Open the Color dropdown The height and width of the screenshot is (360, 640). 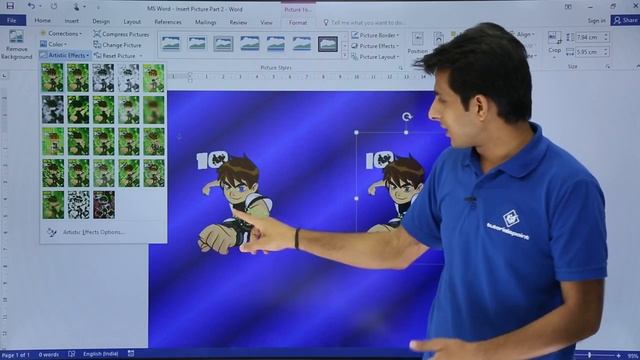click(54, 44)
